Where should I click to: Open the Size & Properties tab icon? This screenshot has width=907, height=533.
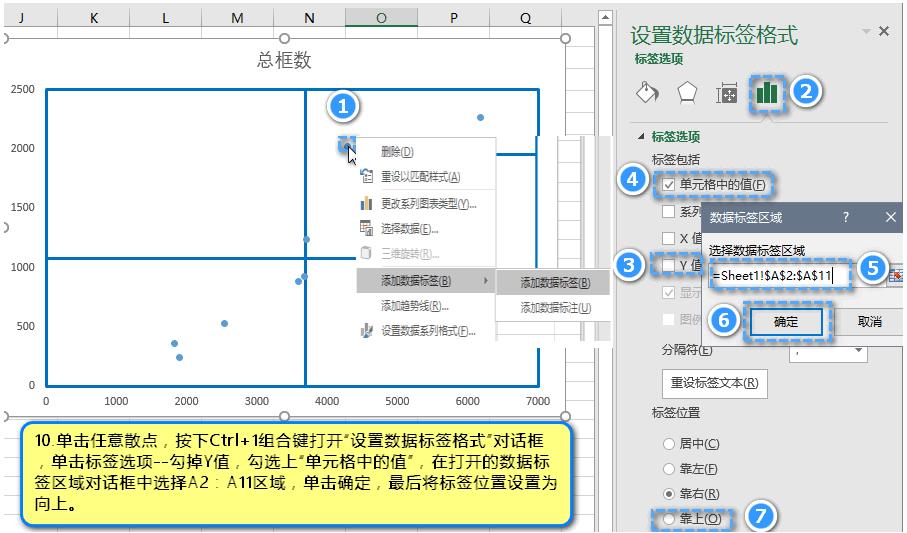726,93
